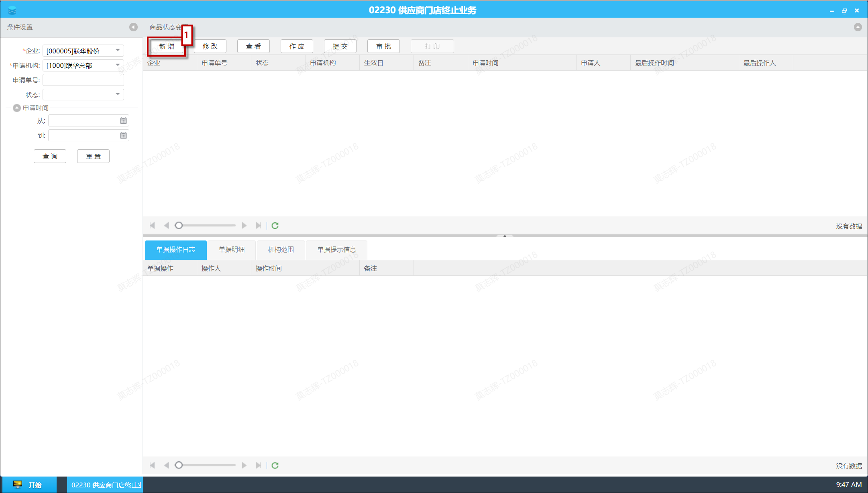Image resolution: width=868 pixels, height=493 pixels.
Task: Click the taskbar clock 9:47 AM
Action: pos(848,485)
